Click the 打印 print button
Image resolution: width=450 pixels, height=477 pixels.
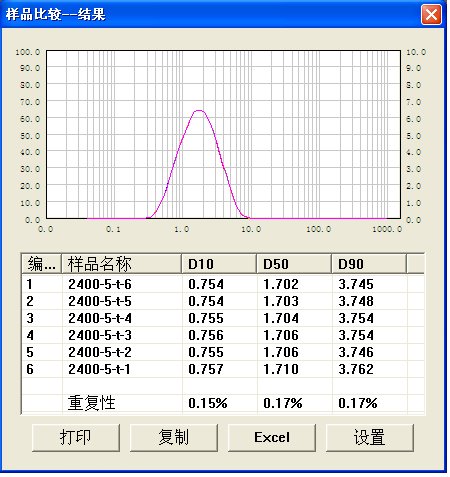[x=76, y=437]
